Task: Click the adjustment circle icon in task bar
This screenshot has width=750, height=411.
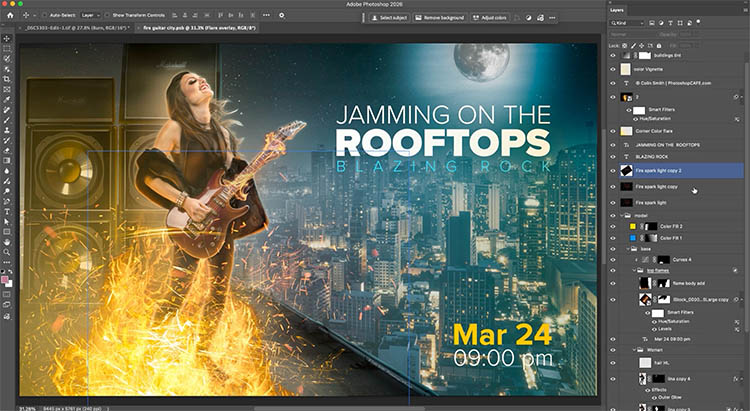Action: click(529, 18)
